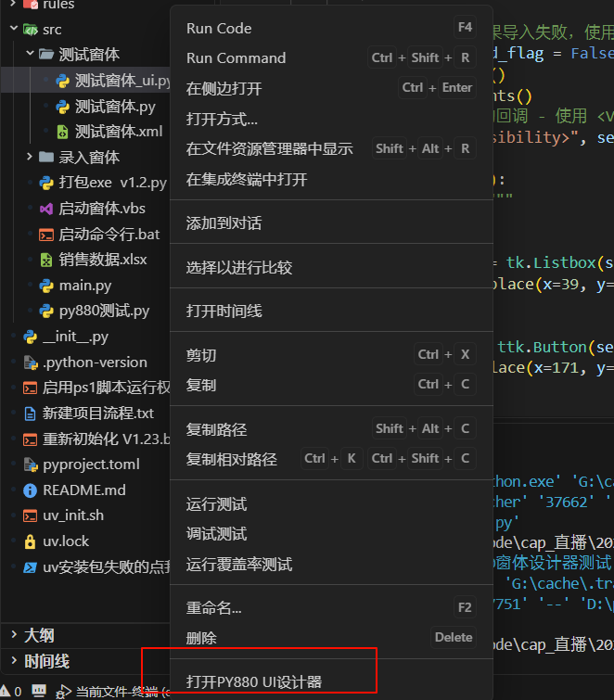Select 在侧边打开 menu entry
This screenshot has width=614, height=700.
331,88
